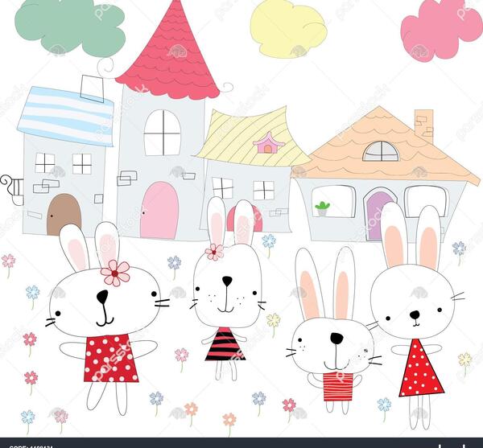Click the green potted cactus in window
This screenshot has height=448, width=483.
[x=323, y=209]
